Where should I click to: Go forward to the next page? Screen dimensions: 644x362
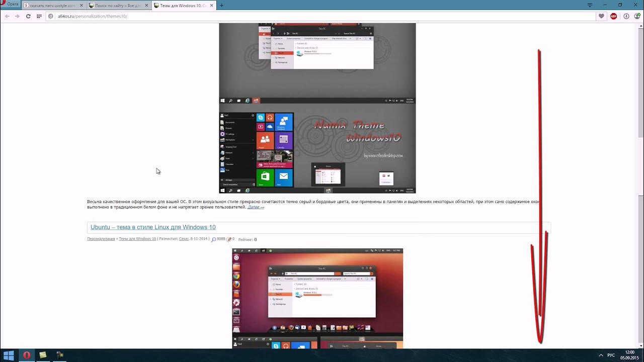pos(18,16)
